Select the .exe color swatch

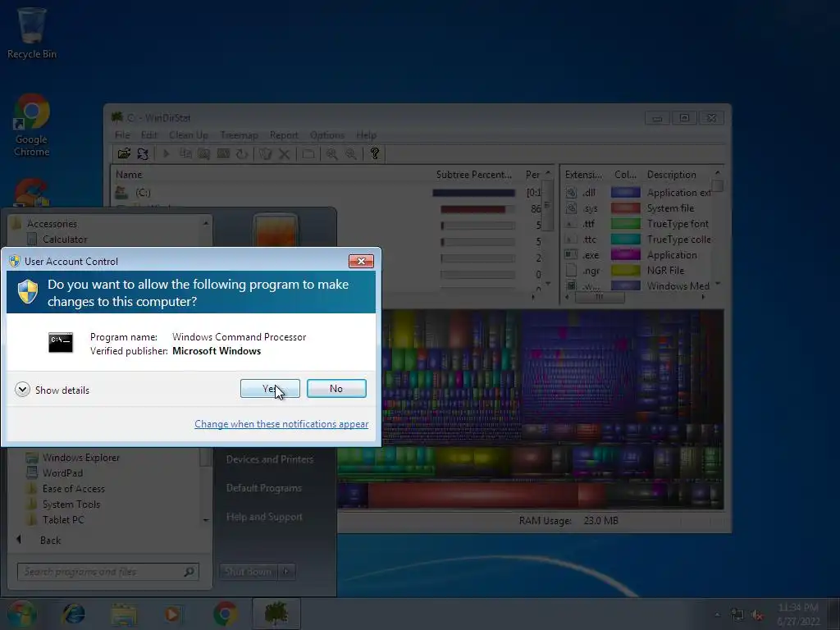pos(626,254)
